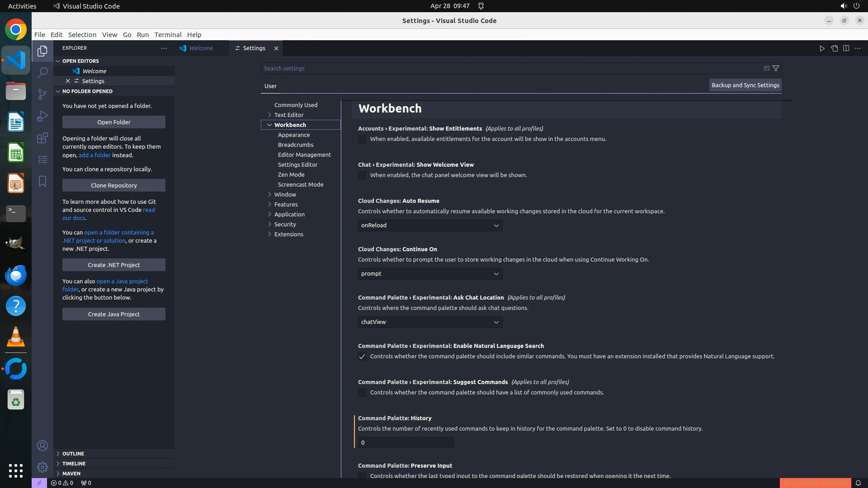Open the Accounts icon in activity bar
868x488 pixels.
click(42, 446)
